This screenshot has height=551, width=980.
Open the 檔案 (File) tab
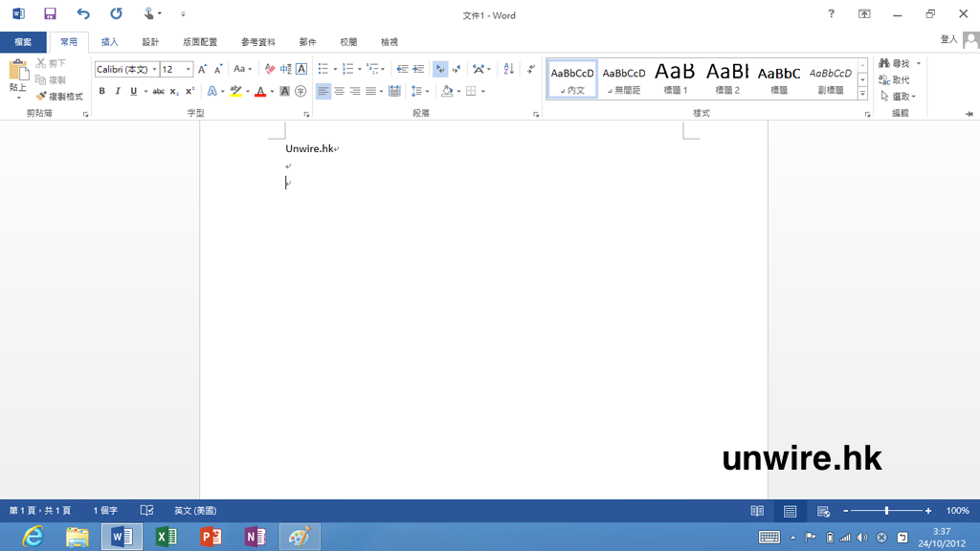[x=23, y=42]
